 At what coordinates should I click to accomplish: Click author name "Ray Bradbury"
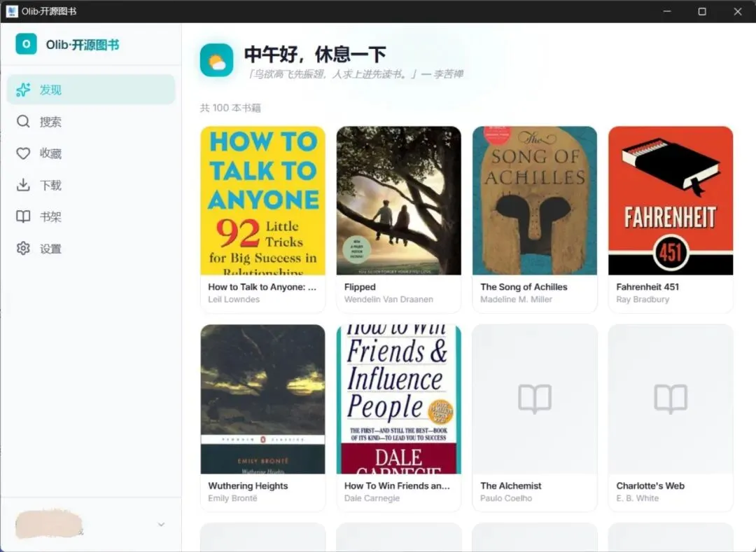click(x=642, y=299)
